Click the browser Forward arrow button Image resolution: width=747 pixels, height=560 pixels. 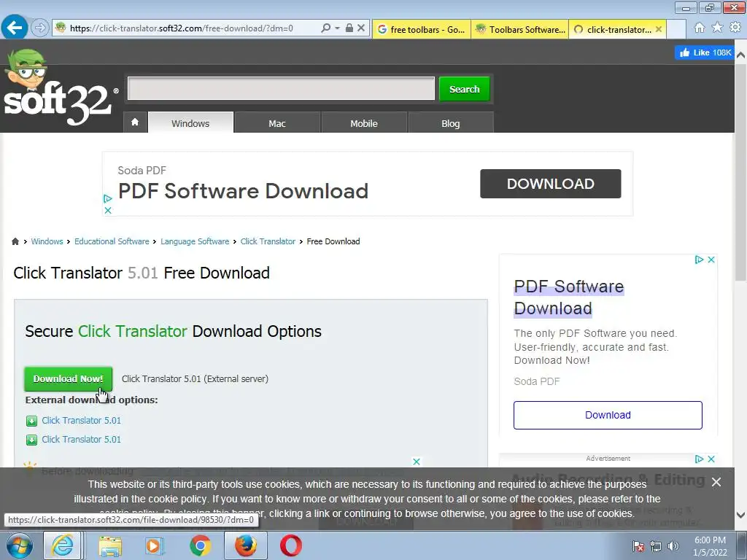pyautogui.click(x=40, y=28)
